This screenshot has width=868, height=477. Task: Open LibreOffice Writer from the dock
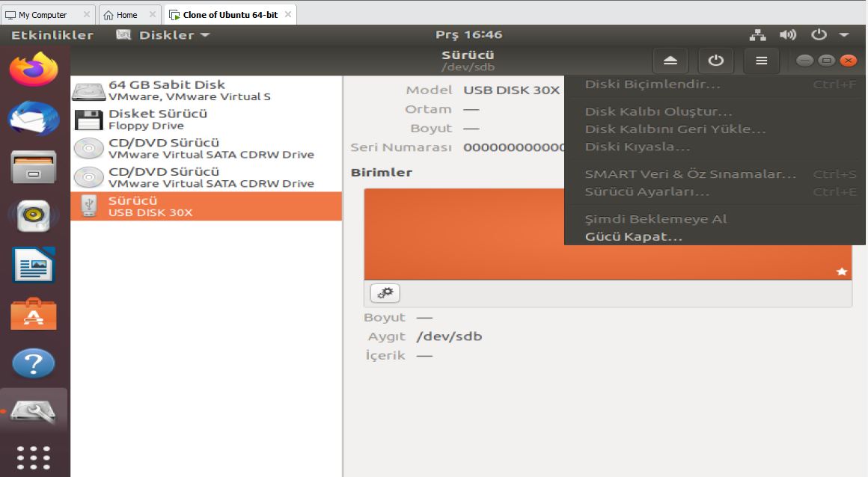(x=33, y=265)
